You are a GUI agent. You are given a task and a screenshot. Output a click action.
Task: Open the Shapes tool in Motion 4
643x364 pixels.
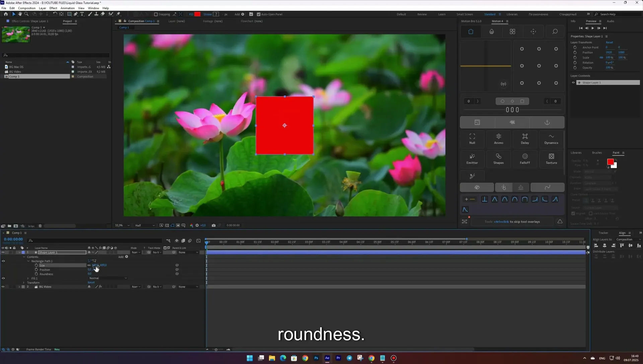[498, 159]
